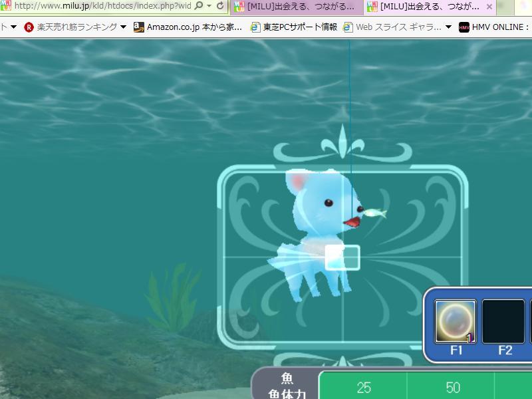Viewport: 532px width, 399px height.
Task: Open the Web スライス ギャラリー favorite
Action: pyautogui.click(x=398, y=27)
